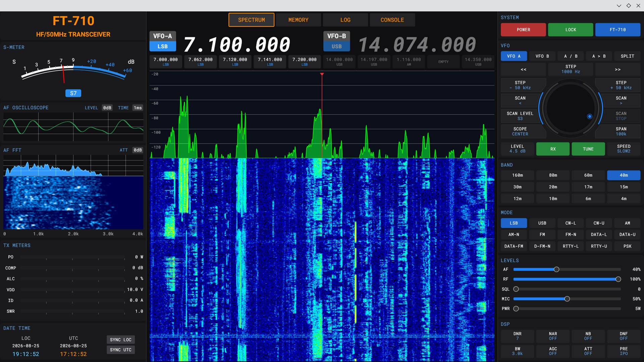Viewport: 644px width, 362px height.
Task: Click the VFO tuning dial knob
Action: point(571,108)
